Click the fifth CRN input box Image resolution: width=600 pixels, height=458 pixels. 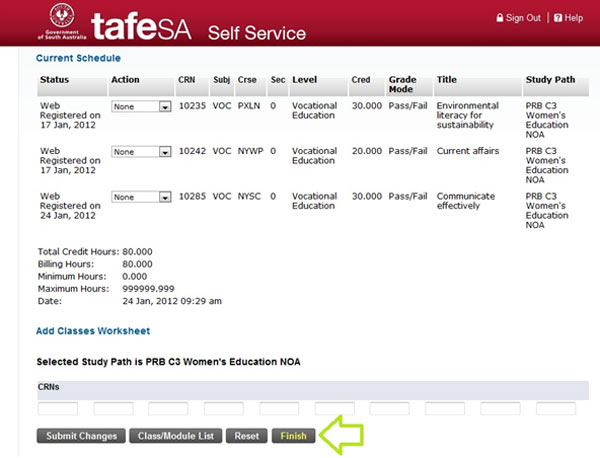click(279, 409)
